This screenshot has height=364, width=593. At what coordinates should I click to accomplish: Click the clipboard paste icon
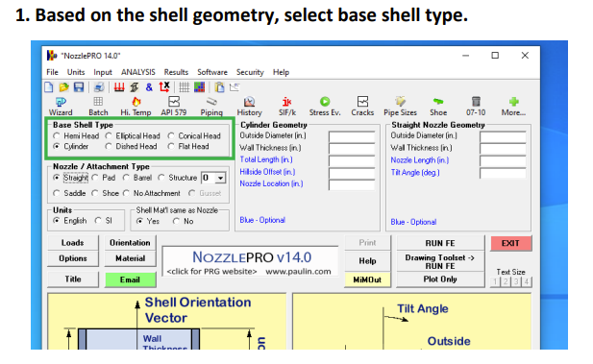[219, 87]
